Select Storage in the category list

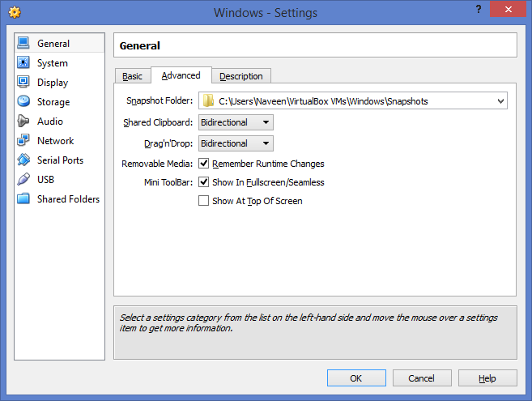[x=60, y=101]
